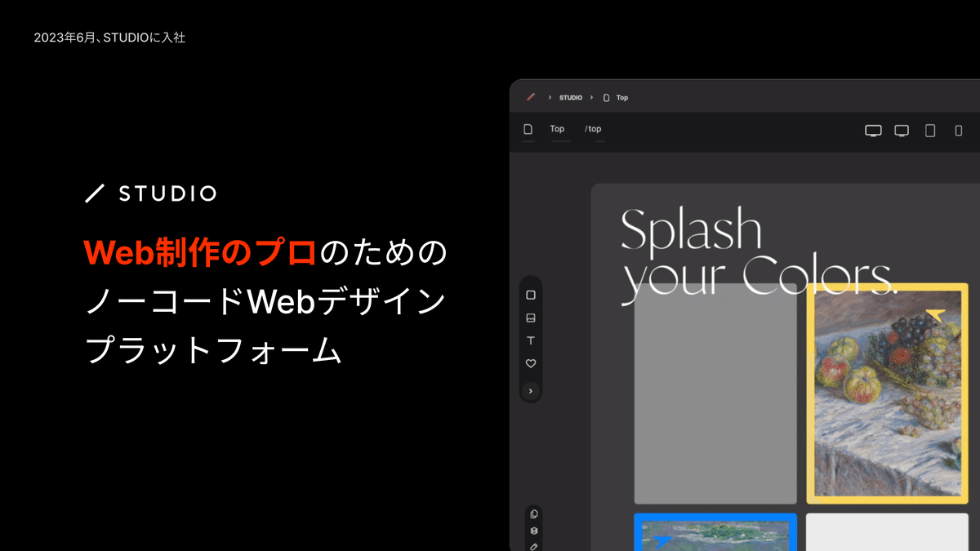This screenshot has height=551, width=980.
Task: Click the text 'プラットフォーム'
Action: pos(212,351)
